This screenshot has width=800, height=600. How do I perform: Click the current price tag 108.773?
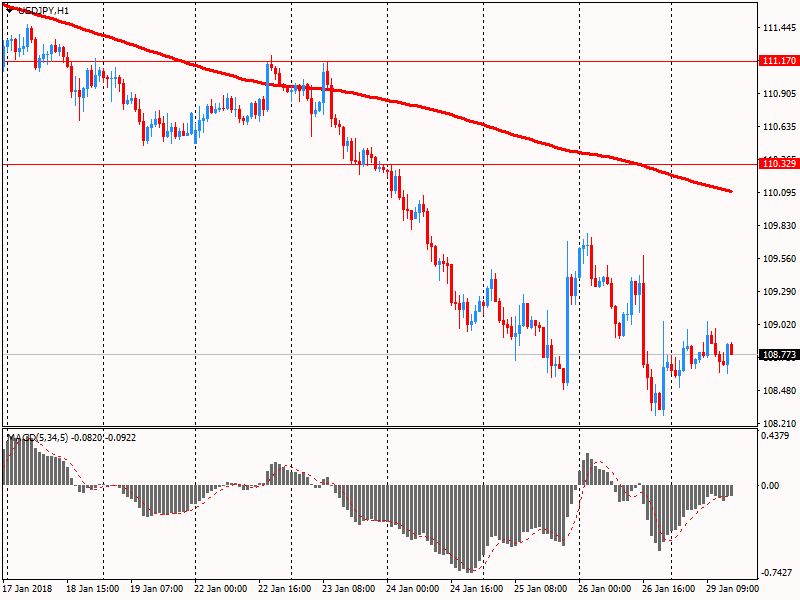(x=779, y=355)
